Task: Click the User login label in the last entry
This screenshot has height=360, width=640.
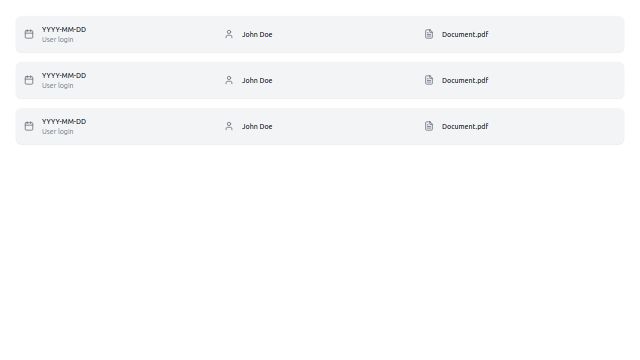Action: click(58, 132)
